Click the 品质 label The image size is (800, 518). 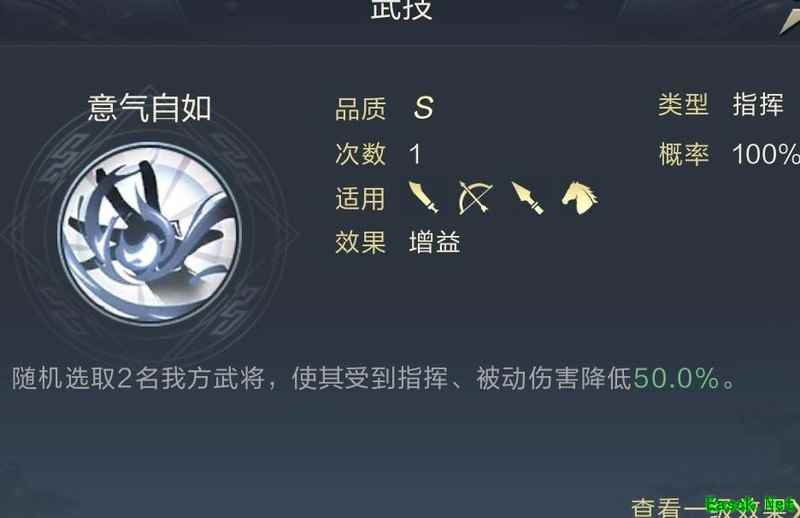coord(361,109)
